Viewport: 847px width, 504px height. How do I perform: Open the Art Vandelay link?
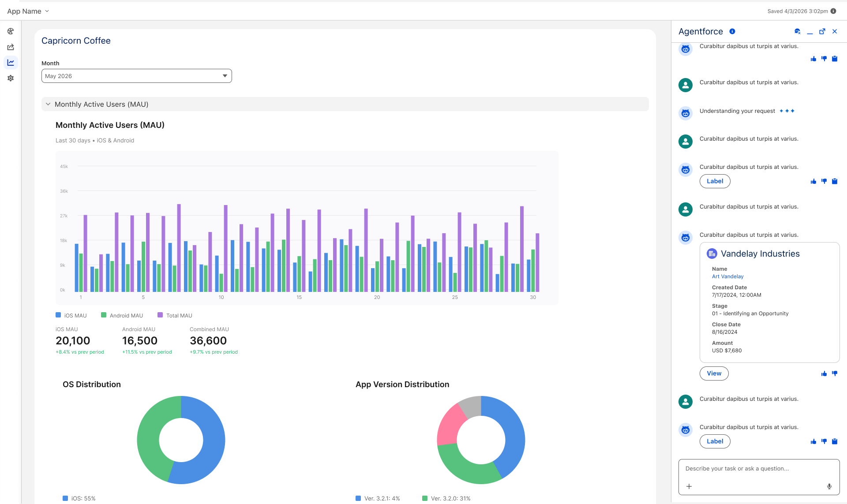727,276
